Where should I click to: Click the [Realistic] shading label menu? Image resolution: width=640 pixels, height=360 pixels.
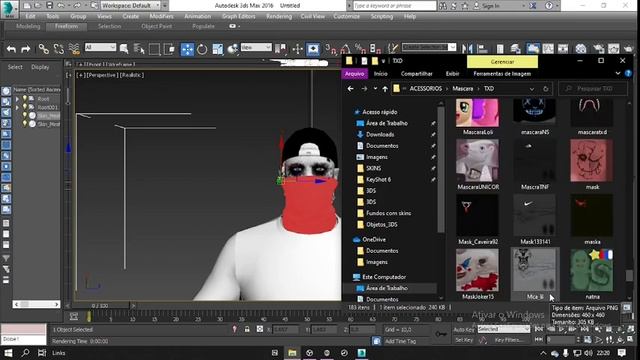(132, 75)
